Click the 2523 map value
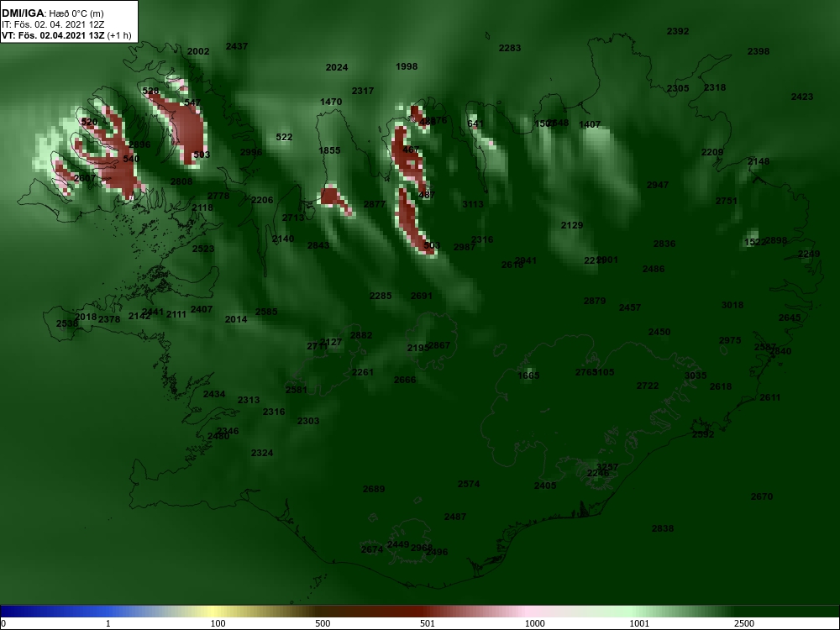The height and width of the screenshot is (630, 840). pyautogui.click(x=203, y=249)
